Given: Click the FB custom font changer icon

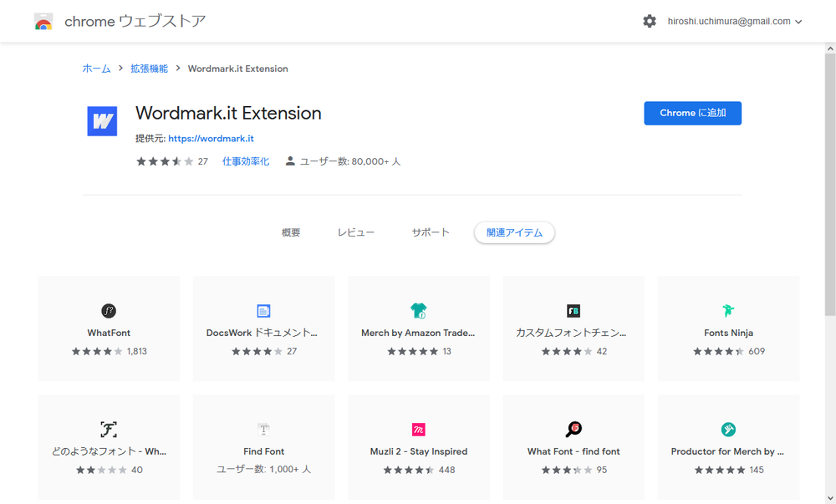Looking at the screenshot, I should [x=573, y=311].
